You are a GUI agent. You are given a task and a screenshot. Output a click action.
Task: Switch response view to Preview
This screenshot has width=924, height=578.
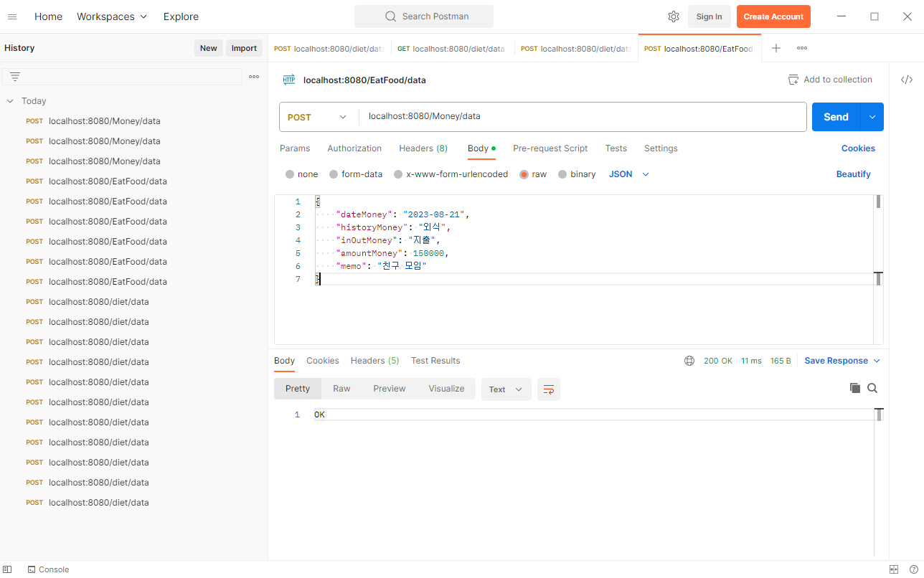390,389
